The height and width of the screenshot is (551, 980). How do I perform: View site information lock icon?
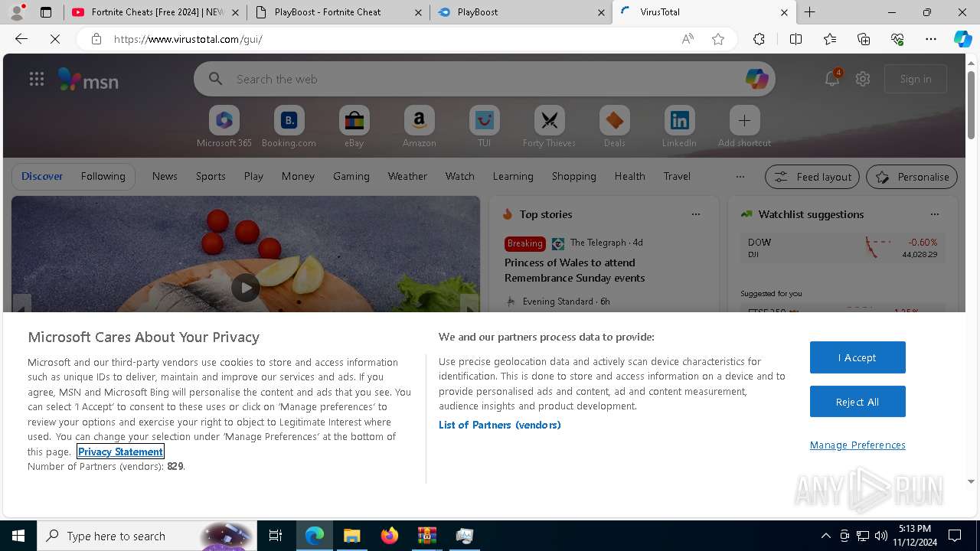(x=96, y=39)
